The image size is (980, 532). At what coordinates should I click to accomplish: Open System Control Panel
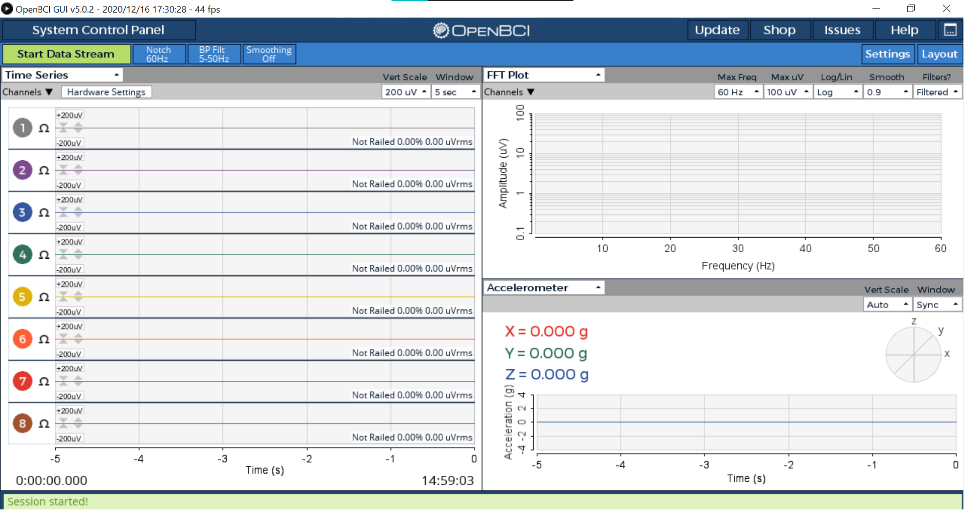click(x=99, y=30)
